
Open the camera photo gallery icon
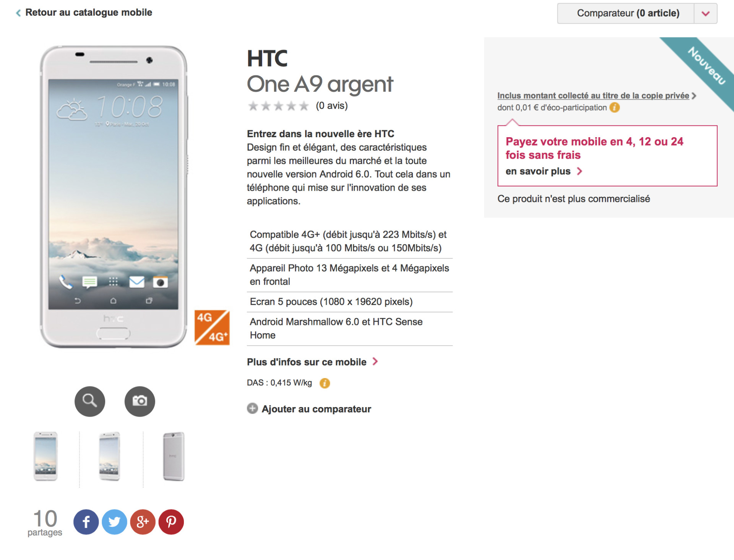tap(140, 401)
